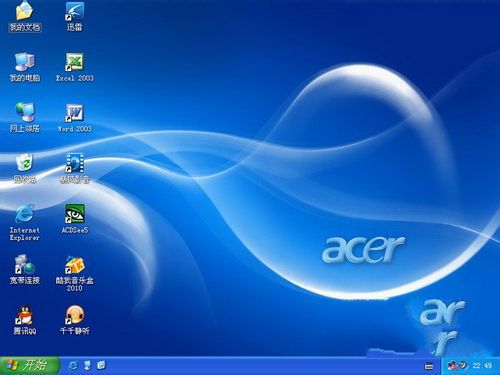Open the 我的文档 desktop icon
The height and width of the screenshot is (375, 500).
pyautogui.click(x=24, y=17)
